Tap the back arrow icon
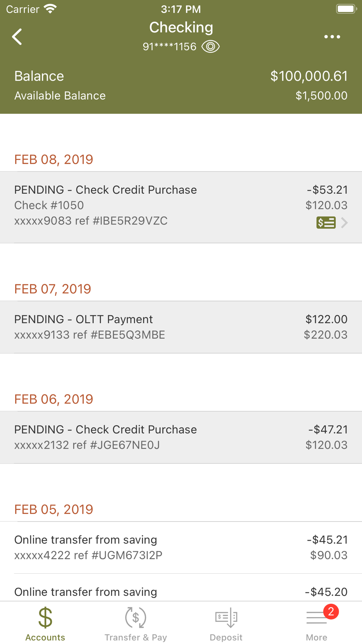The width and height of the screenshot is (362, 644). (x=17, y=37)
